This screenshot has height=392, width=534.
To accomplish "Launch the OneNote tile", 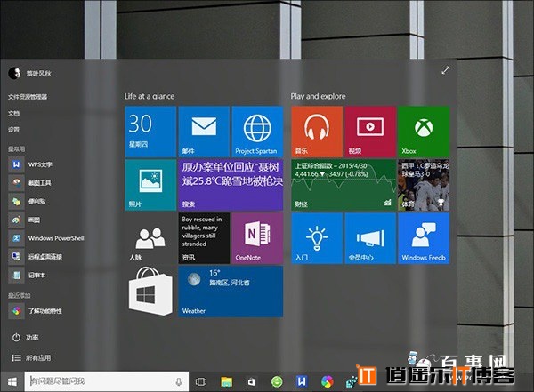I will pos(257,238).
